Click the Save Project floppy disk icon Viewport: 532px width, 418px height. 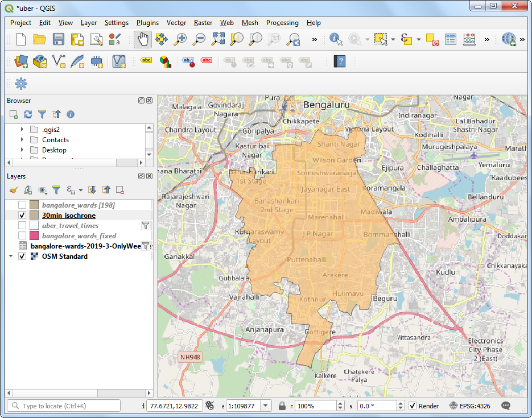(x=58, y=39)
